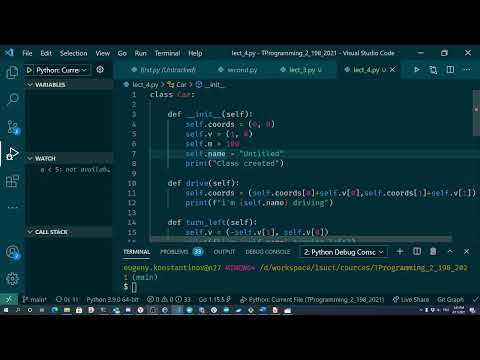This screenshot has width=480, height=360.
Task: Run Python file from editor toolbar
Action: click(417, 70)
